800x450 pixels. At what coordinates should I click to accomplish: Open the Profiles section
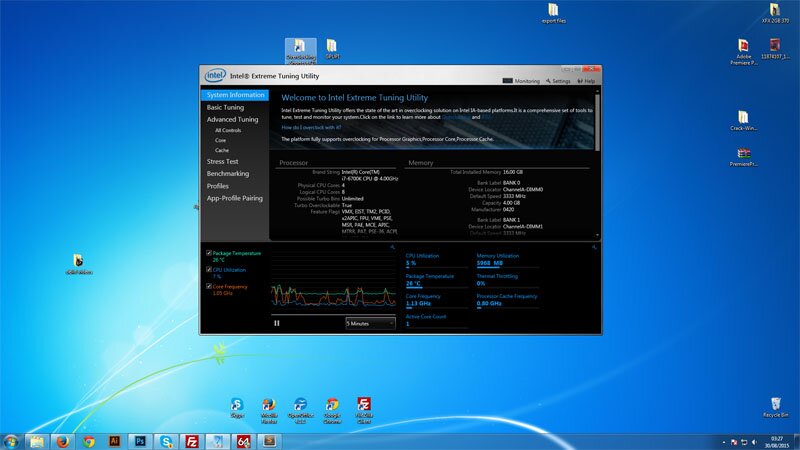click(218, 186)
